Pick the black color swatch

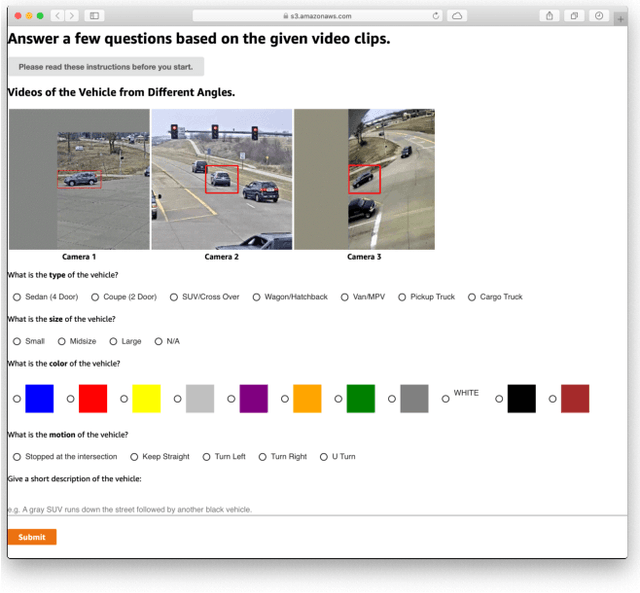(x=522, y=398)
